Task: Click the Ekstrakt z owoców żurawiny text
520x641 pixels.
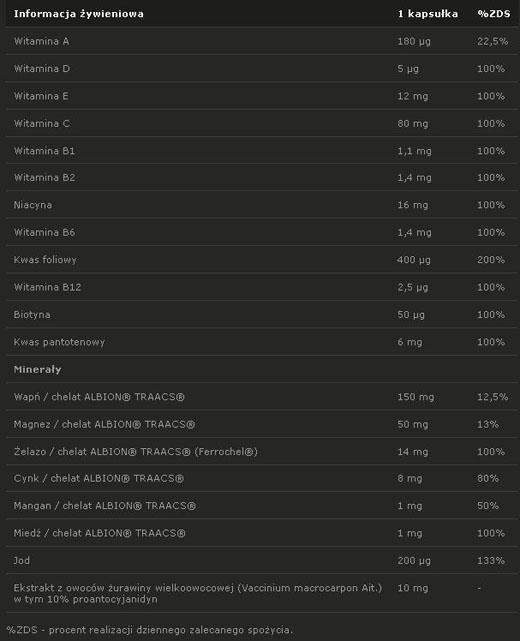Action: point(198,593)
